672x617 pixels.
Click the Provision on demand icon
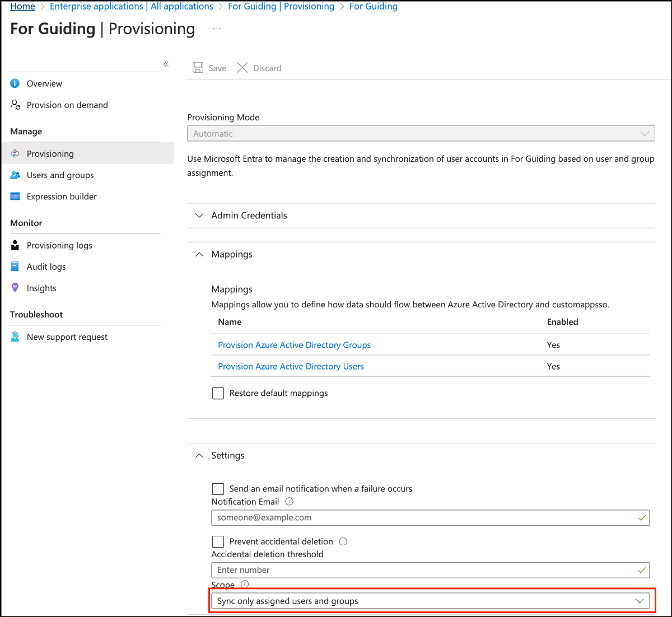point(16,105)
